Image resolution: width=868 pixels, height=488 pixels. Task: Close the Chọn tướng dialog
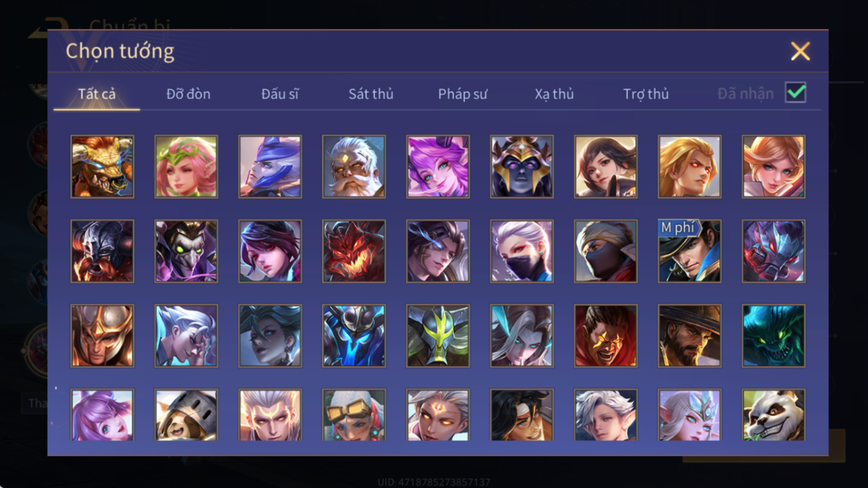(x=800, y=52)
